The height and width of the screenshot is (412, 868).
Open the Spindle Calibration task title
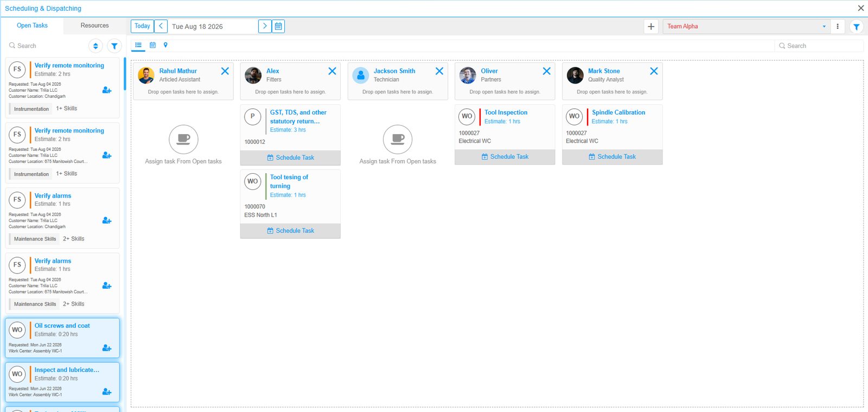click(618, 112)
